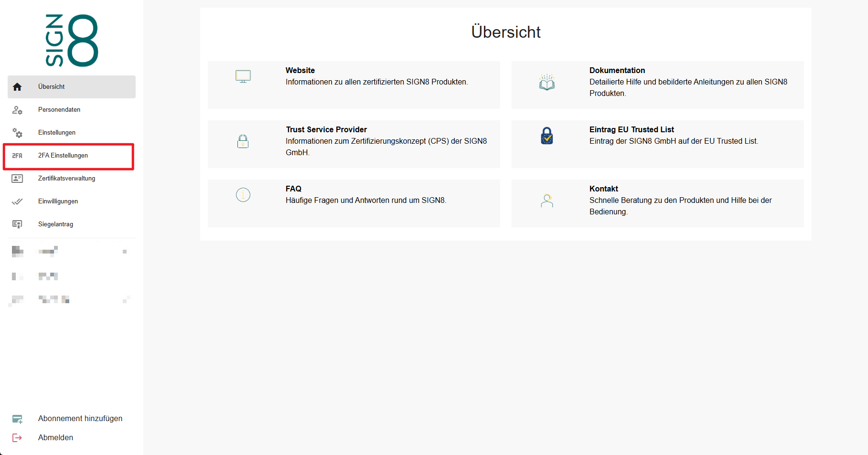Click the Einstellungen gears icon
The height and width of the screenshot is (455, 868).
tap(17, 133)
